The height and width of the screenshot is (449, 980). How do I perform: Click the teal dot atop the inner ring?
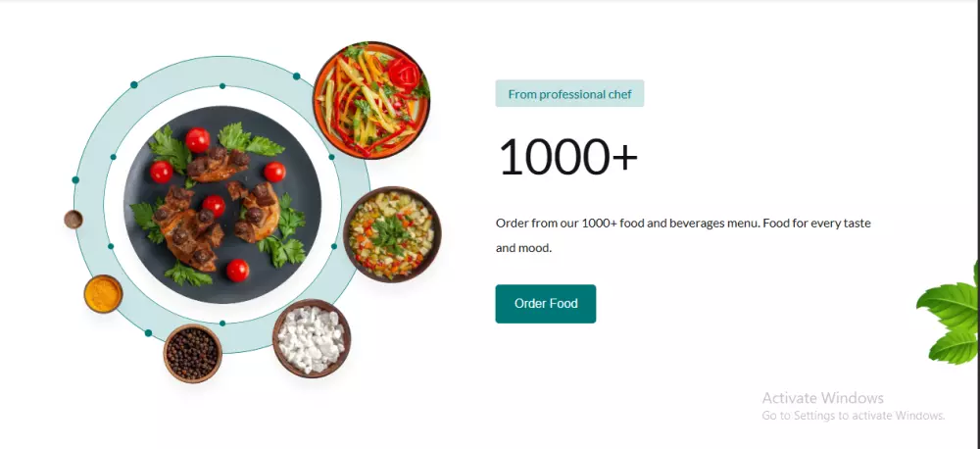pos(222,85)
